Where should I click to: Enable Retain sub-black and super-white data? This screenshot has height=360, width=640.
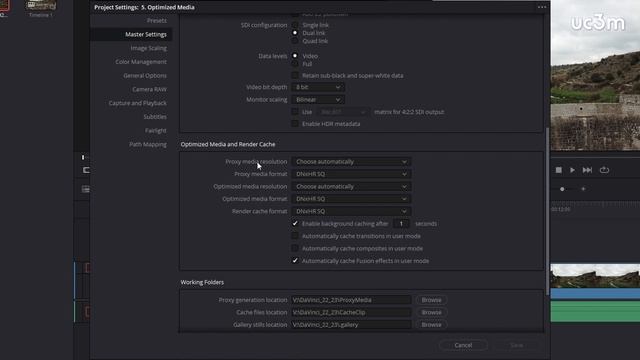(295, 76)
